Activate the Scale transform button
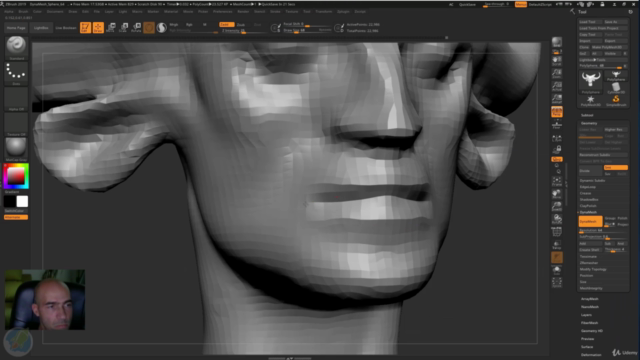This screenshot has width=640, height=360. coord(124,27)
